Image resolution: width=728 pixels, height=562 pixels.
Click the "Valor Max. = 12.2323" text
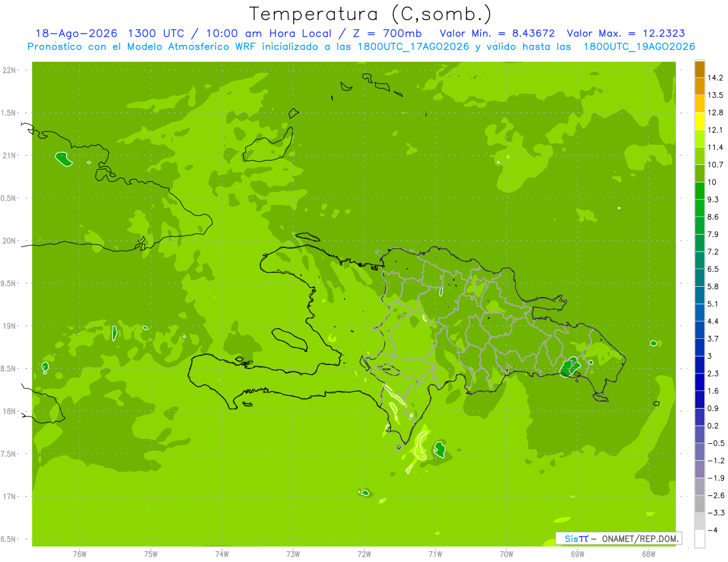(x=627, y=33)
